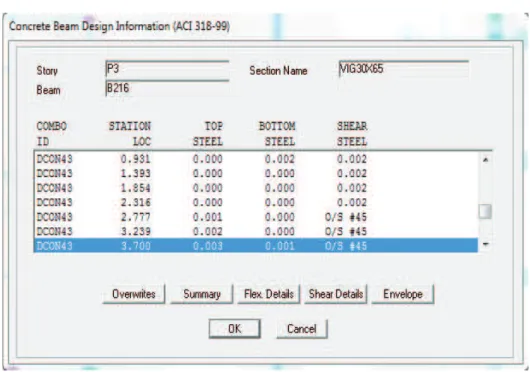Select the DCON43 row at station 3.239

256,231
